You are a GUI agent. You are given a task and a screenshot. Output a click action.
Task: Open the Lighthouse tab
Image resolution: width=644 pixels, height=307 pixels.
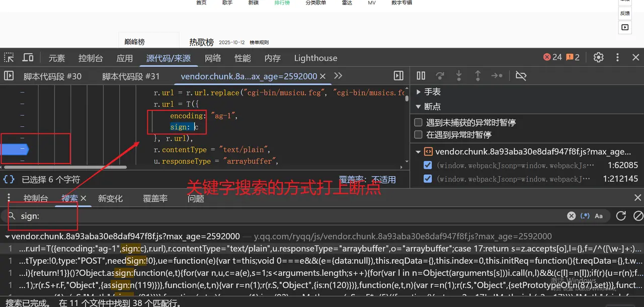coord(315,58)
